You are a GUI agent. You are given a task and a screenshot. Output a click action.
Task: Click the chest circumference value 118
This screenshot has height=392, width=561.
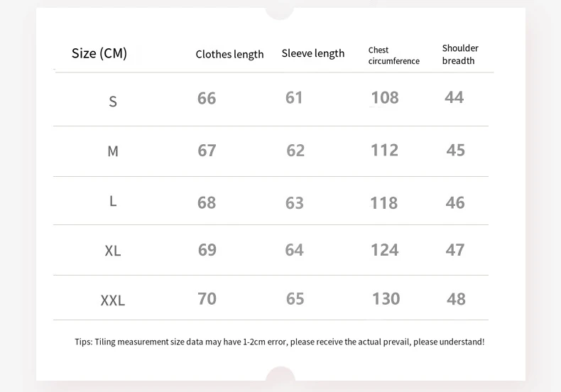[383, 203]
